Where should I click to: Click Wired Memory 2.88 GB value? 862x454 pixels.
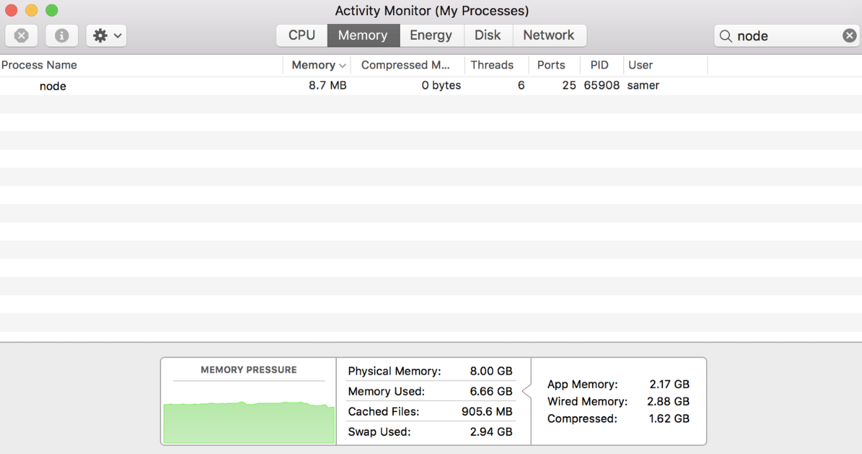tap(668, 401)
